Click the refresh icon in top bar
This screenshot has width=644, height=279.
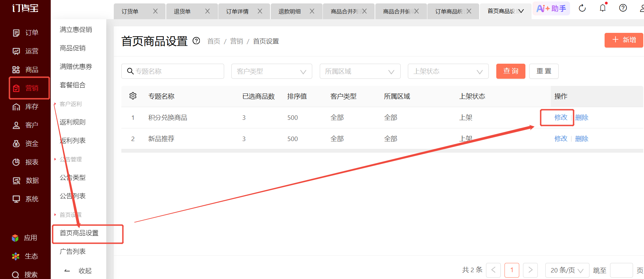pos(582,8)
